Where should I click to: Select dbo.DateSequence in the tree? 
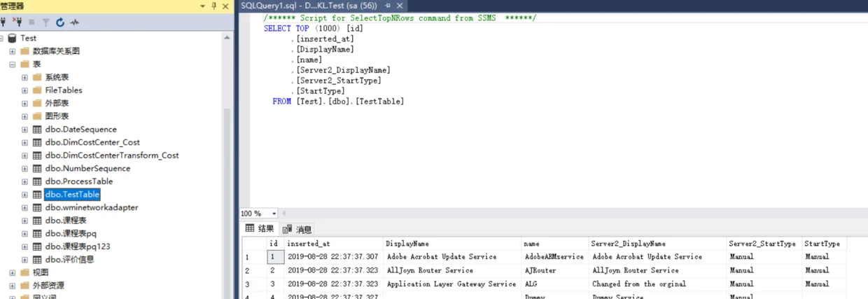tap(81, 130)
